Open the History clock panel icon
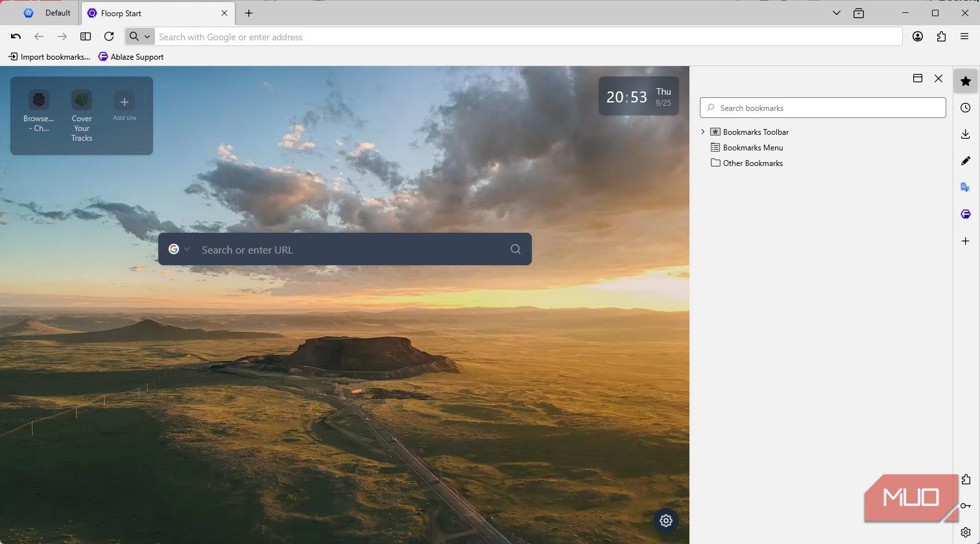 (x=965, y=108)
